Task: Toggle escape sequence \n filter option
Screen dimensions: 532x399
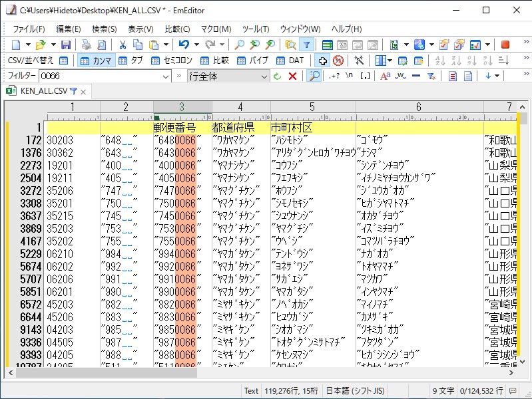Action: (x=349, y=76)
